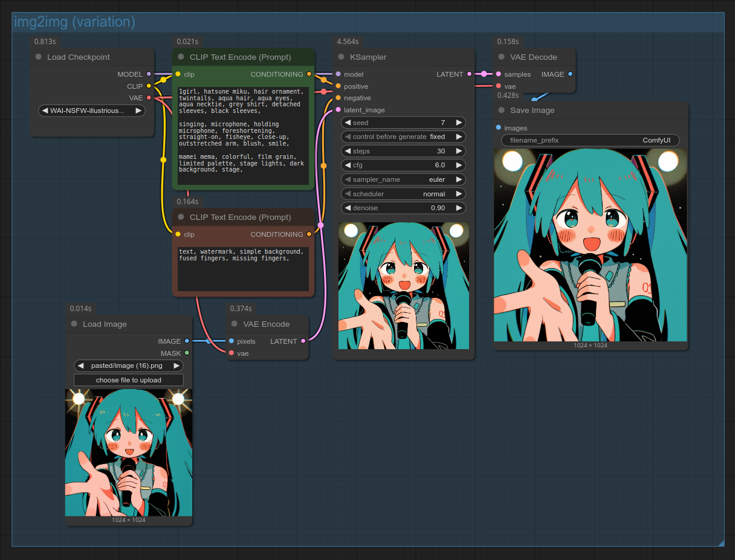735x560 pixels.
Task: Click the positive prompt text area
Action: [244, 136]
